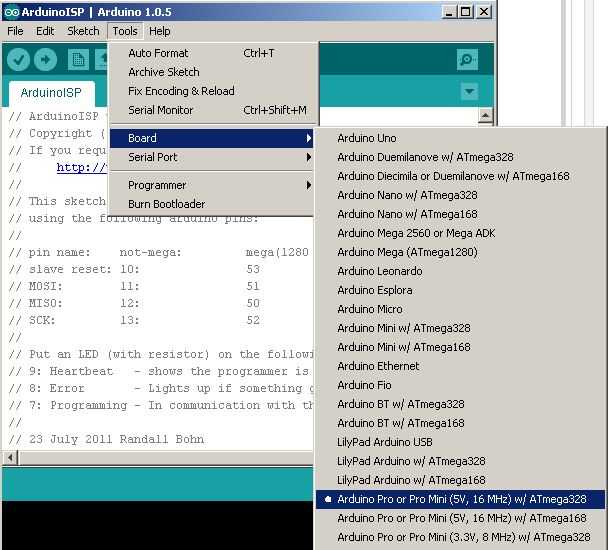Click the '// 23 July 2011 Randall Bohn' line
610x550 pixels.
[x=106, y=440]
